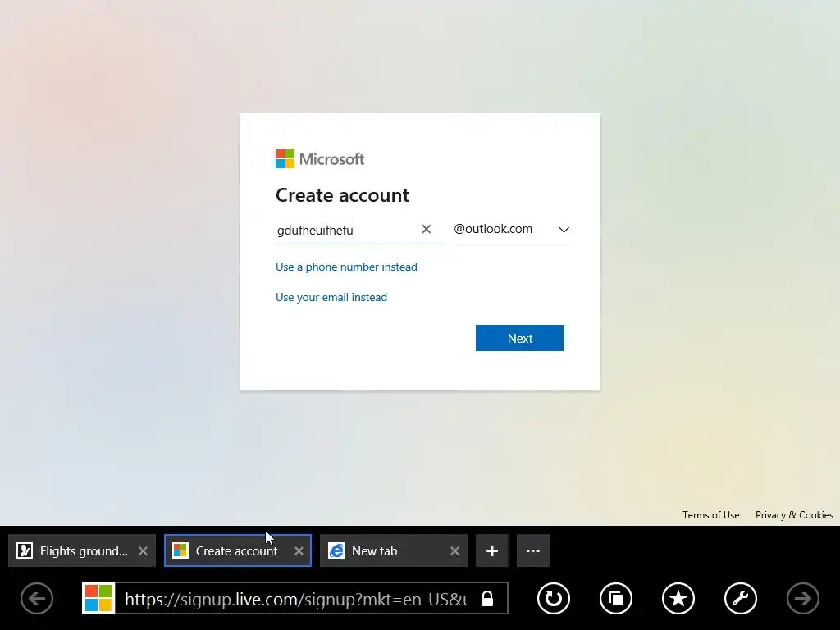The width and height of the screenshot is (840, 630).
Task: Clear the username field with the X icon
Action: (427, 230)
